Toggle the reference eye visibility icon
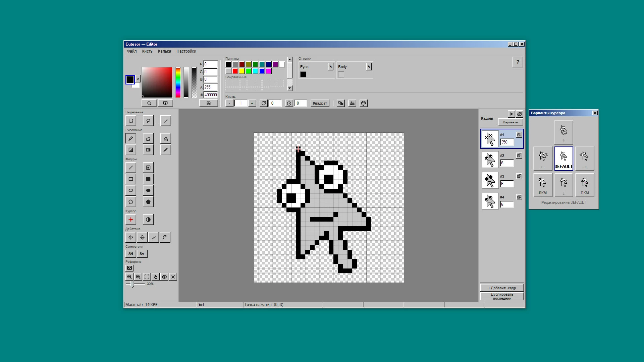644x362 pixels. [164, 277]
